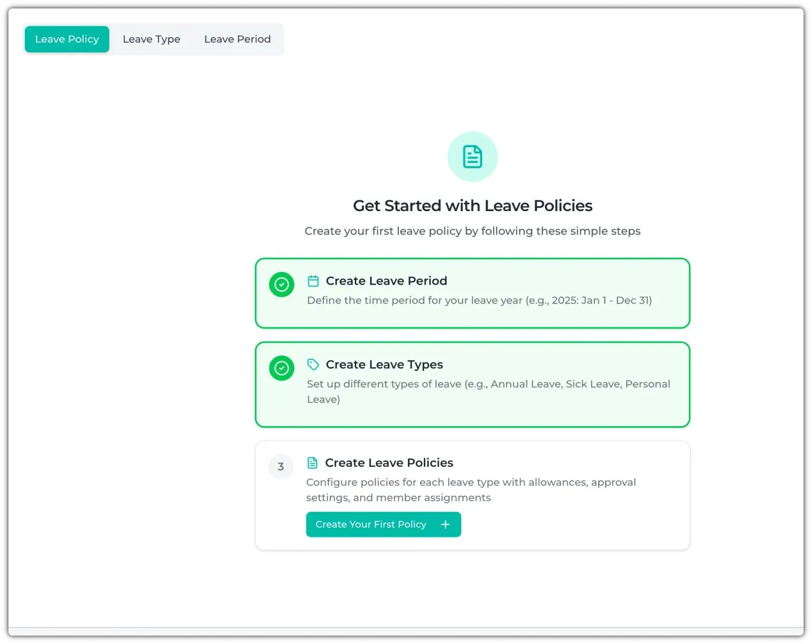Click the green checkmark beside Create Leave Types
The height and width of the screenshot is (644, 812).
(282, 368)
